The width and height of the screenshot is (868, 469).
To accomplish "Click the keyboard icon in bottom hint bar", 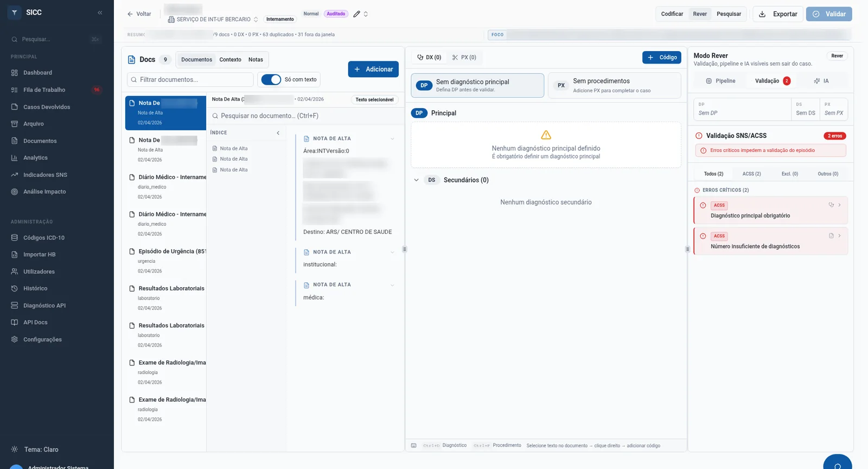I will click(x=414, y=446).
